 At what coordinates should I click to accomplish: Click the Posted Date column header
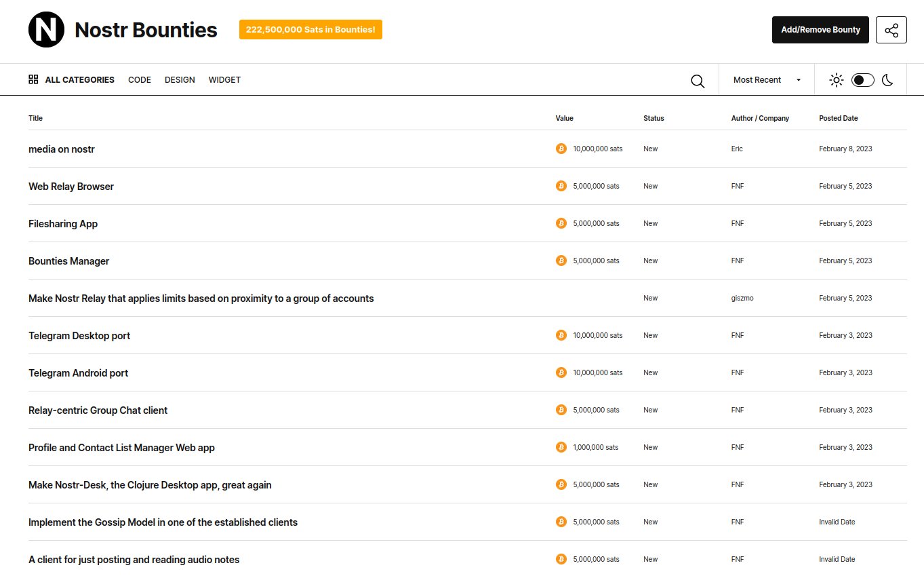[838, 118]
